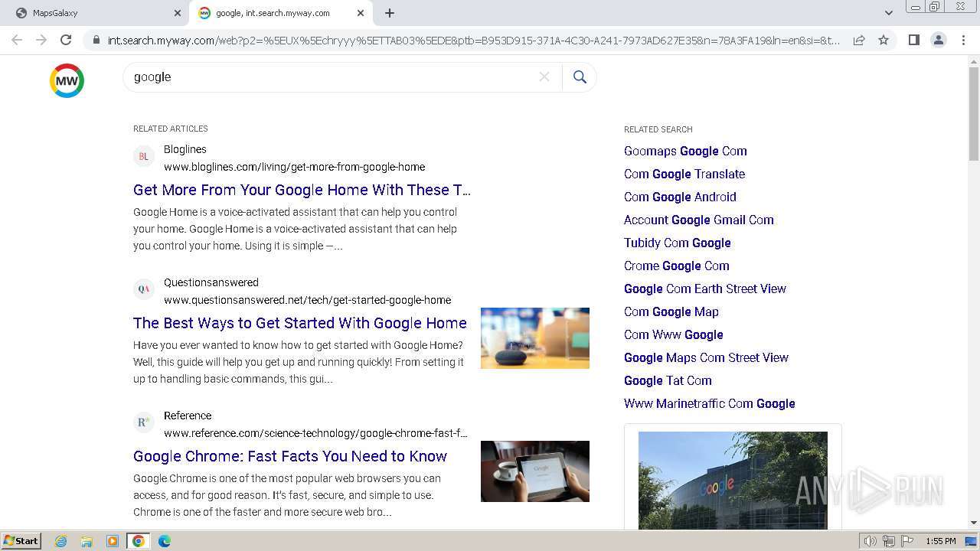Click the reference.com result URL
The image size is (980, 551).
[x=315, y=433]
